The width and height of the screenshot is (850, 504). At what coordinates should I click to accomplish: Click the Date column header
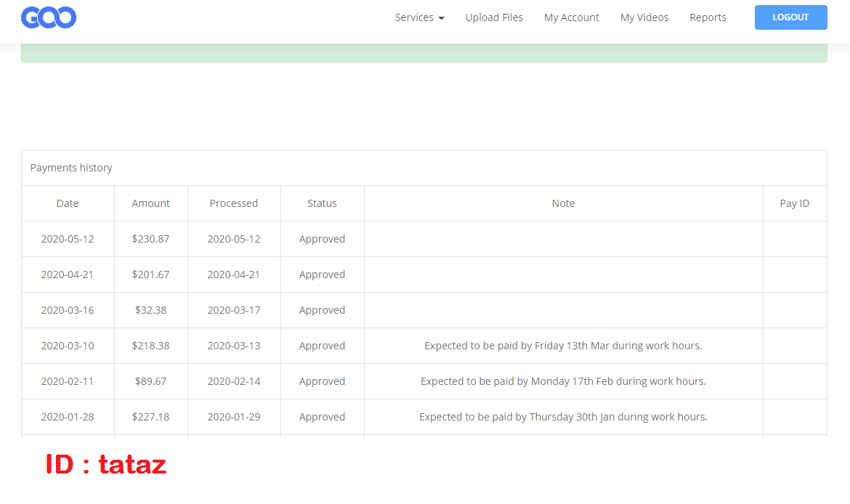point(68,203)
